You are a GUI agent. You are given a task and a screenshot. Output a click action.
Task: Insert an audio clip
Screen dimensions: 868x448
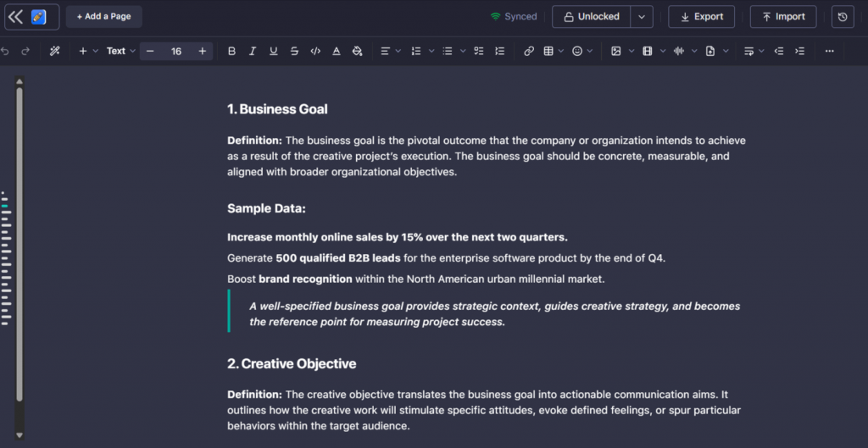click(x=679, y=51)
